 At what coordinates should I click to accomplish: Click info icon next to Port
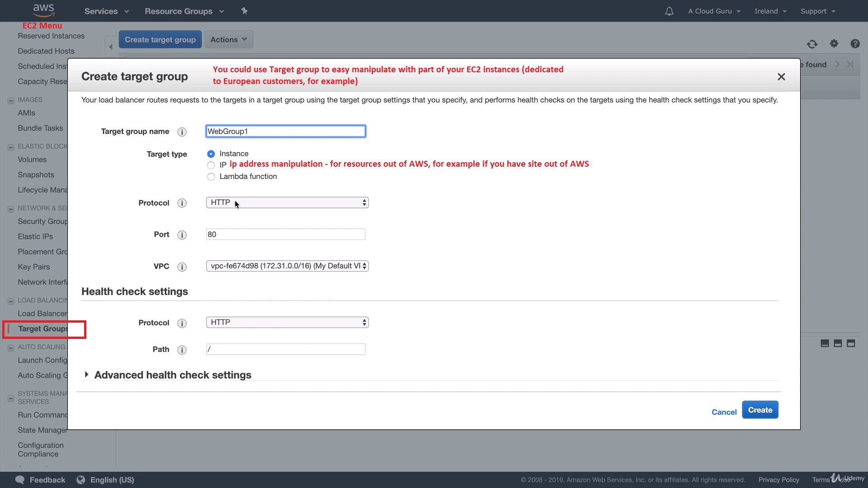182,235
